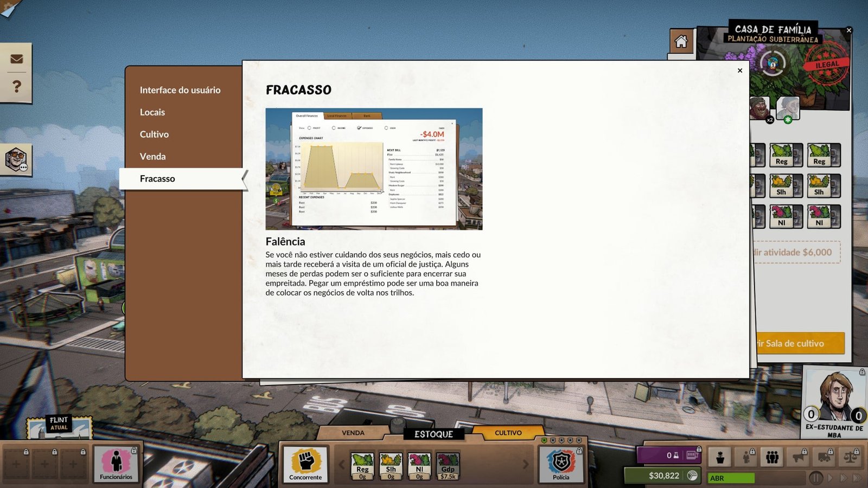The width and height of the screenshot is (868, 488).
Task: Click the potted plant toolbar icon
Action: coord(720,457)
